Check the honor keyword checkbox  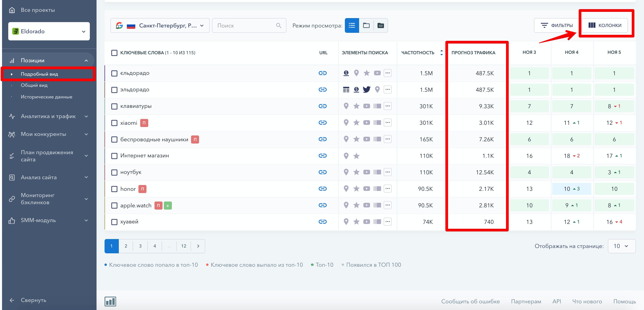pyautogui.click(x=114, y=189)
